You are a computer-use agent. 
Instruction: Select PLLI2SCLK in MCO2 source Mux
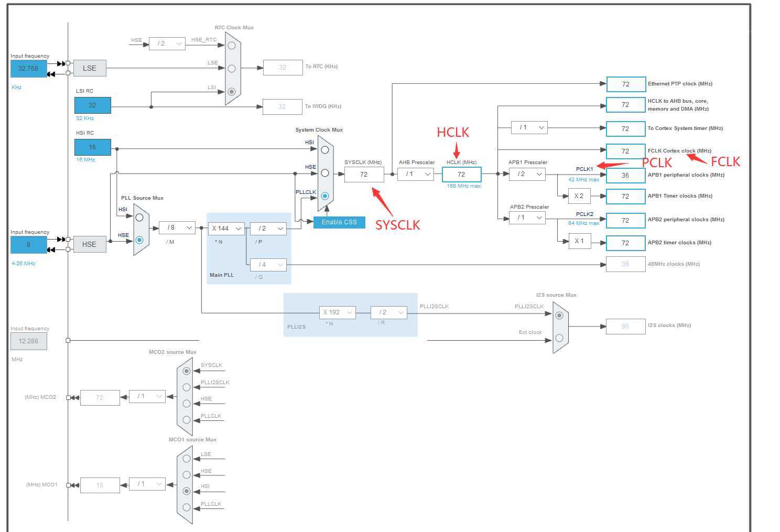(x=187, y=387)
